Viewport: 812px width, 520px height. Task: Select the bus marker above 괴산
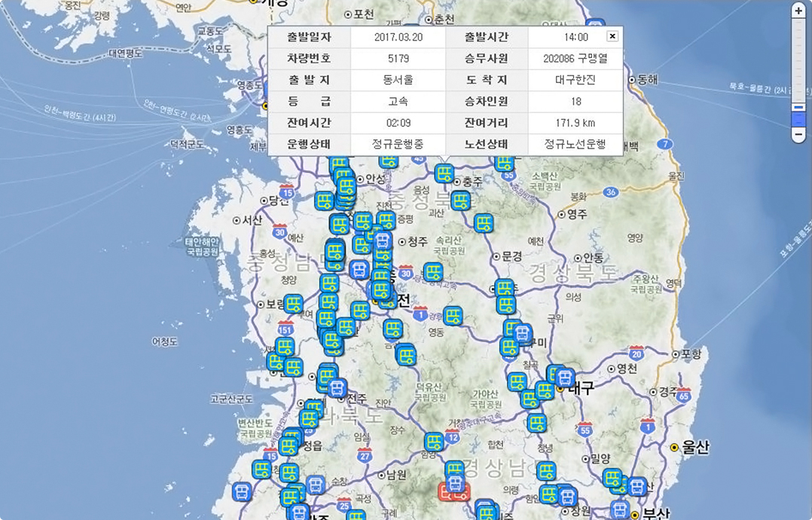pyautogui.click(x=460, y=200)
